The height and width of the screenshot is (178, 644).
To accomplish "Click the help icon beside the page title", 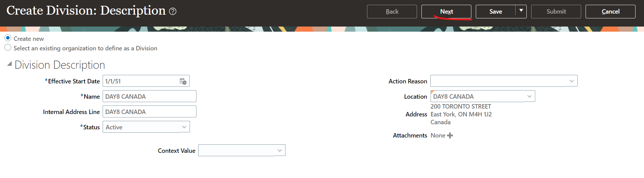I will [173, 12].
